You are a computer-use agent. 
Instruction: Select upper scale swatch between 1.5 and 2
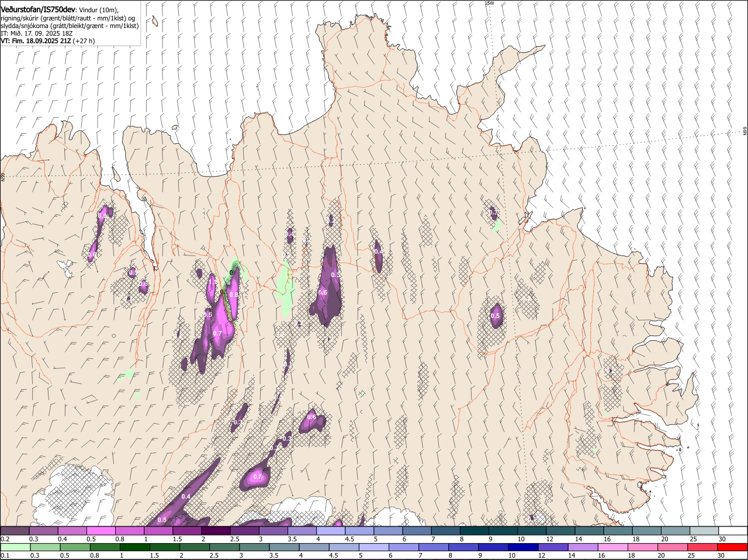pos(187,530)
